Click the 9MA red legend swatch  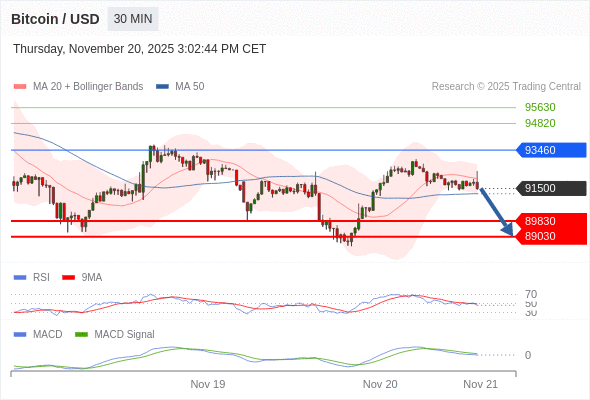coord(68,278)
